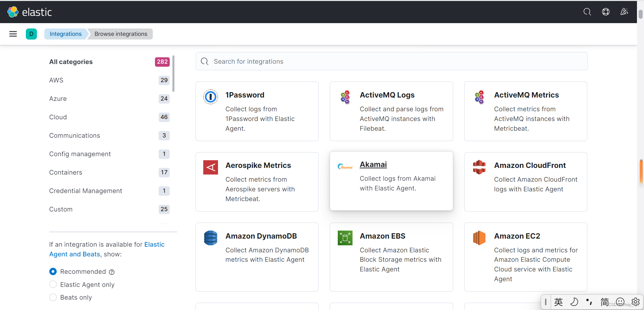644x310 pixels.
Task: Click the Amazon EC2 orange icon
Action: coord(479,238)
